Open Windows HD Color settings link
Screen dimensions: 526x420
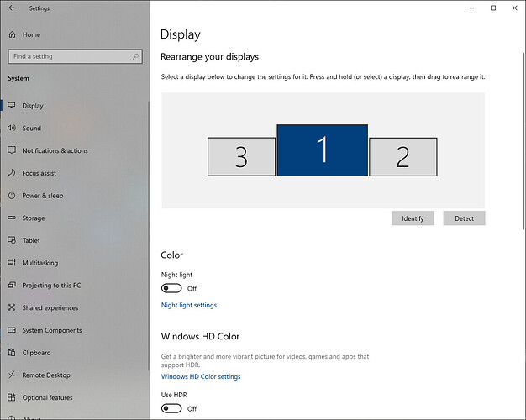click(x=201, y=377)
